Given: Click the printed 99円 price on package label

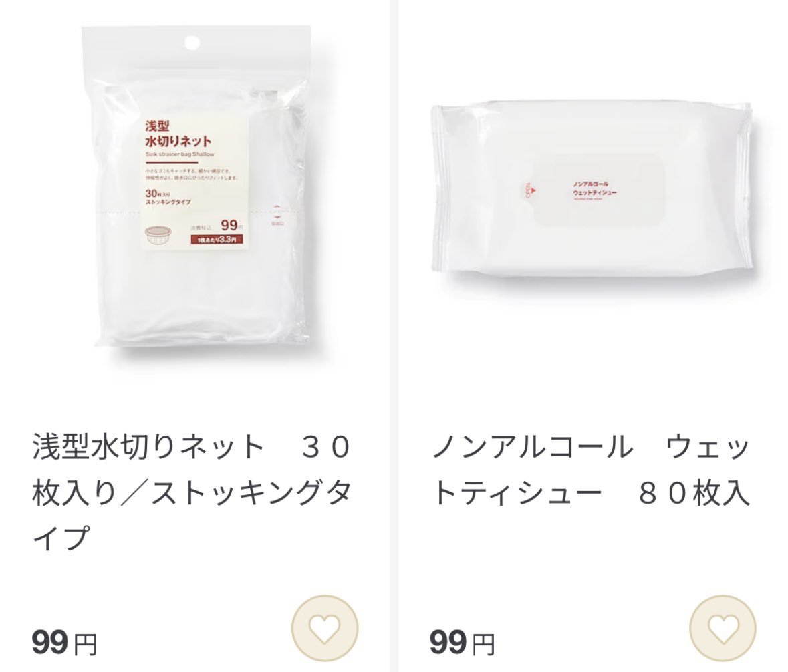Looking at the screenshot, I should (232, 226).
